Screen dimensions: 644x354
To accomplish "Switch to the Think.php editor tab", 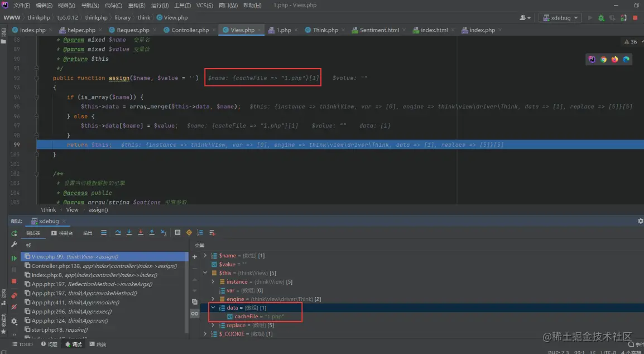I will coord(325,30).
